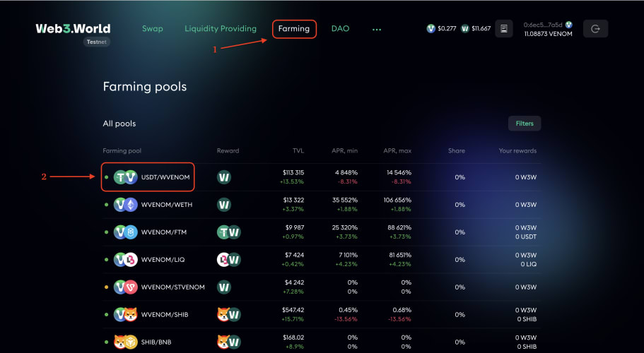The height and width of the screenshot is (353, 644).
Task: Click the WVENOM/STVENOM pair token icons
Action: (x=126, y=287)
